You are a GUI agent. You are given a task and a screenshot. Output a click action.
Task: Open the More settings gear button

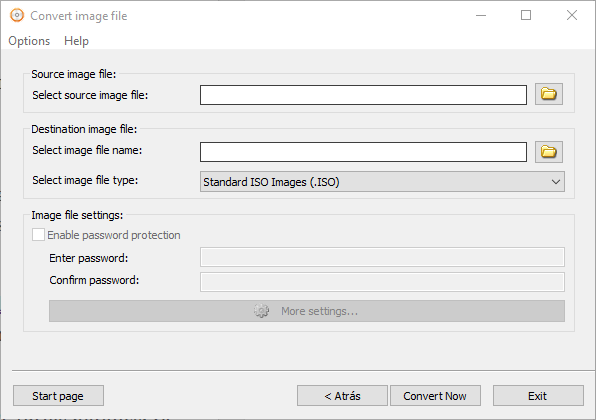coord(307,311)
